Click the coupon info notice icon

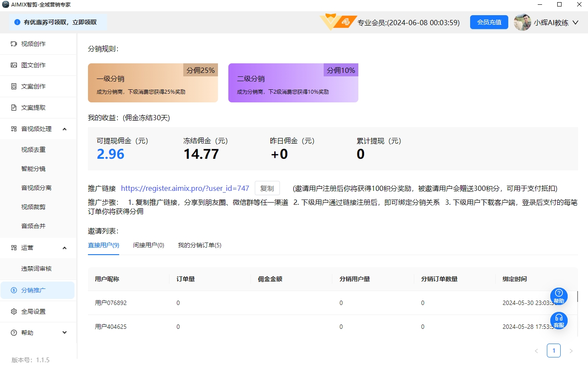[17, 22]
